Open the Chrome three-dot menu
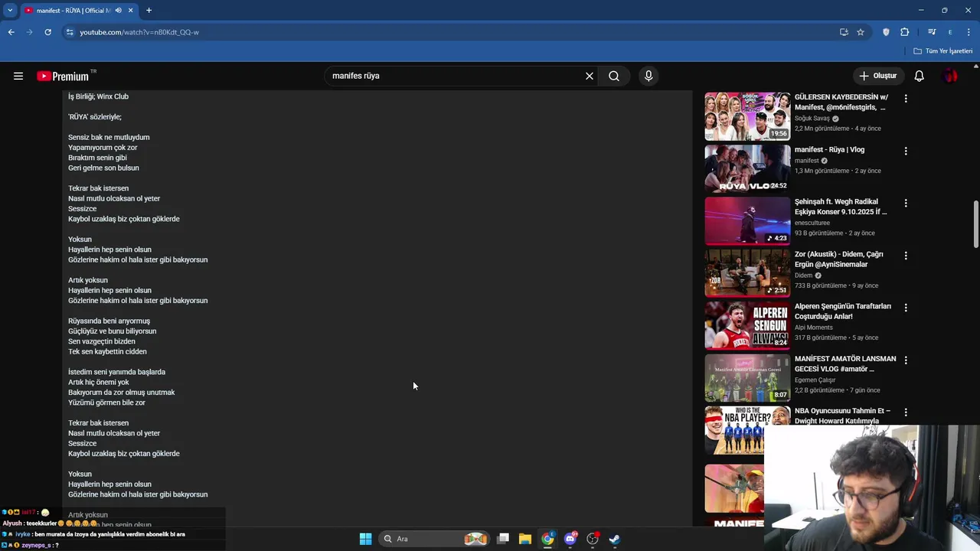This screenshot has width=980, height=551. click(x=969, y=32)
